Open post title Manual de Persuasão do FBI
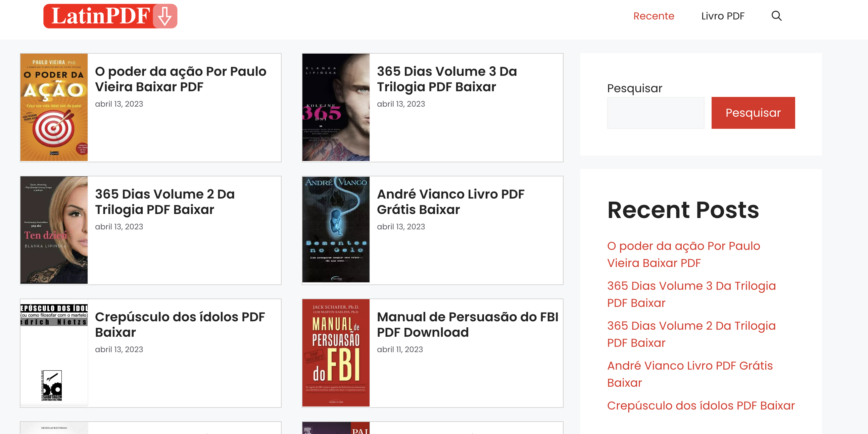Screen dimensions: 868x434 click(467, 325)
